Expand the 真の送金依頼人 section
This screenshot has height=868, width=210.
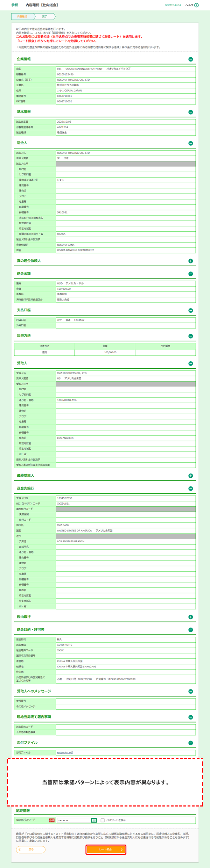pos(191,261)
